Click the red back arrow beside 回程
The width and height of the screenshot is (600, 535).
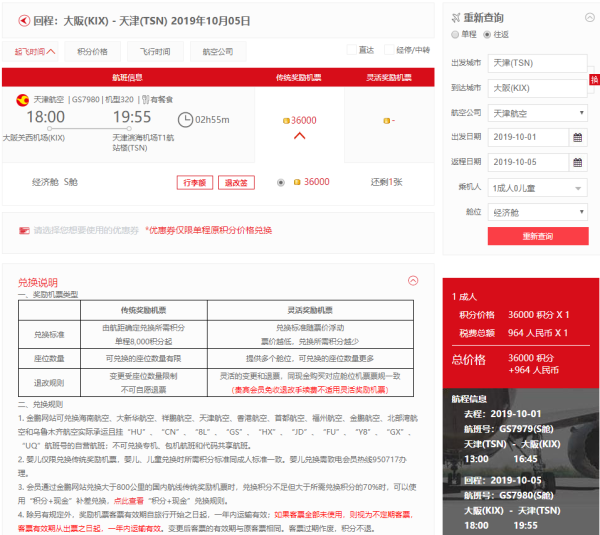click(24, 21)
